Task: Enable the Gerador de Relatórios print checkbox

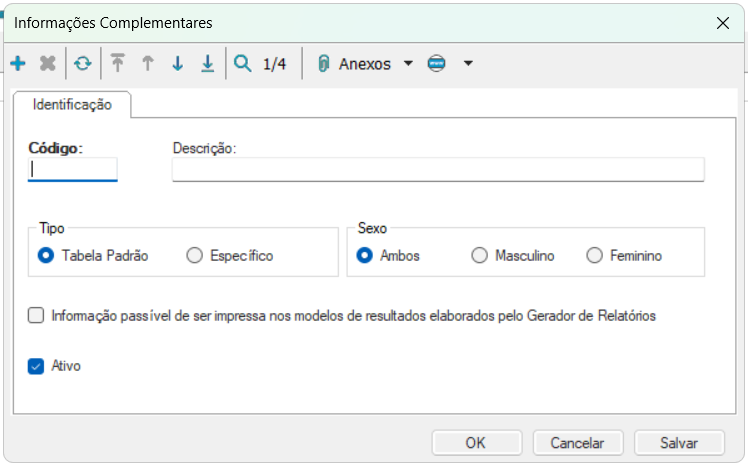Action: (36, 316)
